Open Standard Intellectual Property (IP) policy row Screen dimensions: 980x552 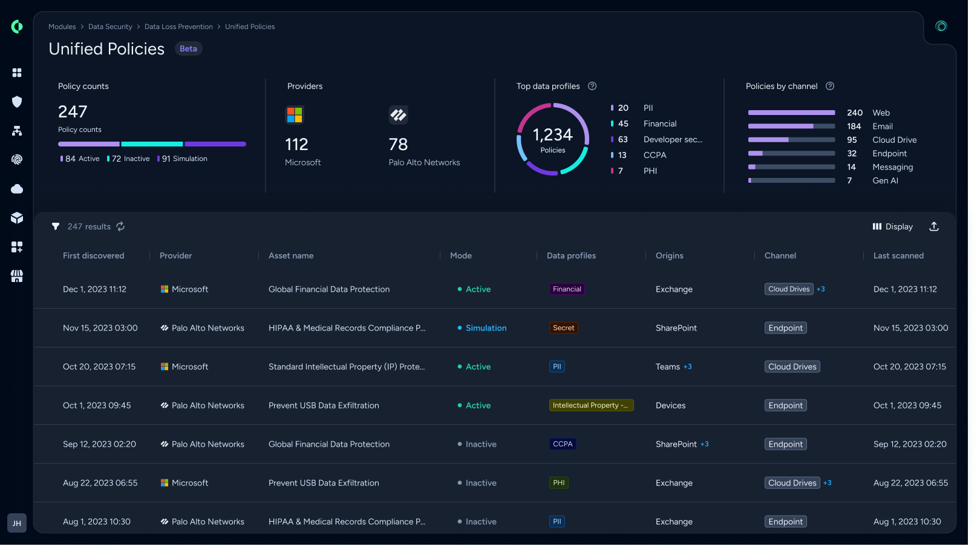tap(501, 371)
